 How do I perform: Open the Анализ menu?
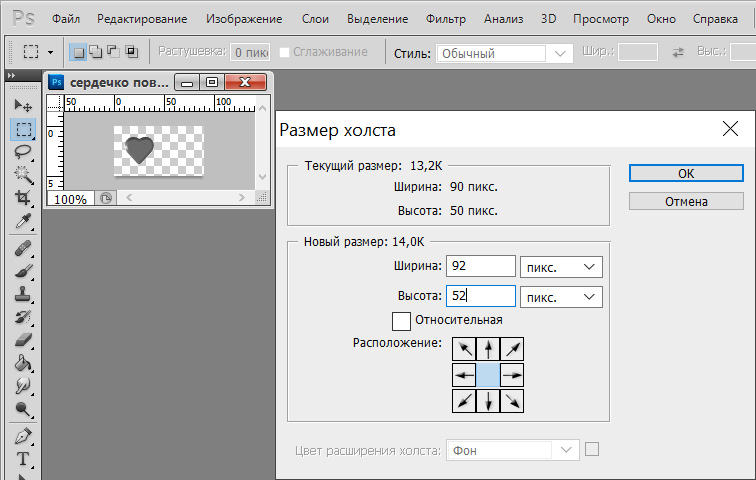click(503, 19)
